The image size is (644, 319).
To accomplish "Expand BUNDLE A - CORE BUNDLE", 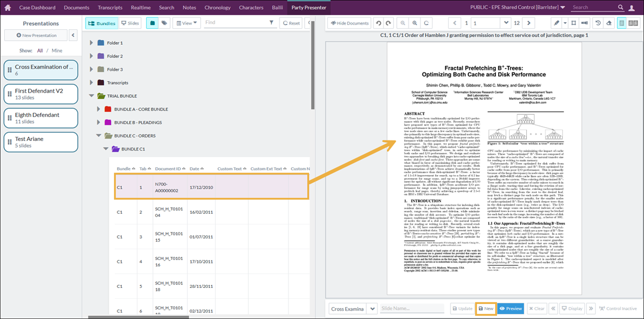I will 98,109.
